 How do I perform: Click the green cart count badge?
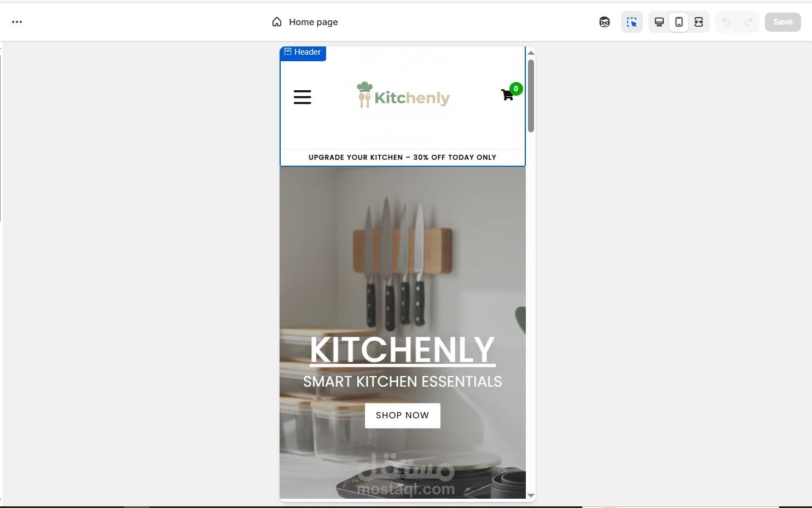tap(516, 89)
